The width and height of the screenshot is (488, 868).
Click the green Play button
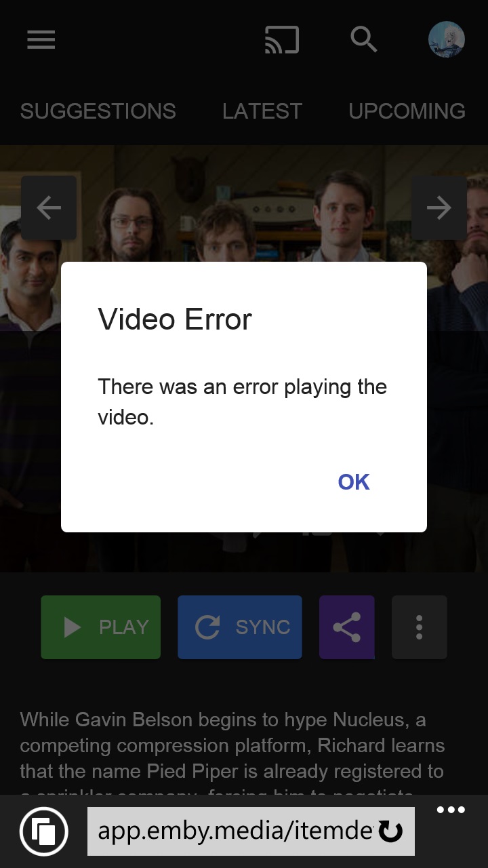click(101, 627)
